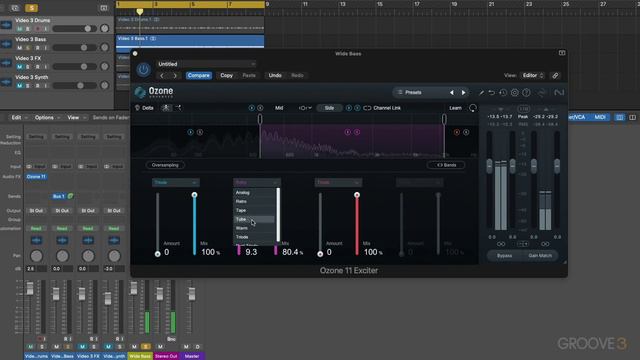Select next Ozone preset arrow
This screenshot has width=640, height=360.
coord(463,93)
